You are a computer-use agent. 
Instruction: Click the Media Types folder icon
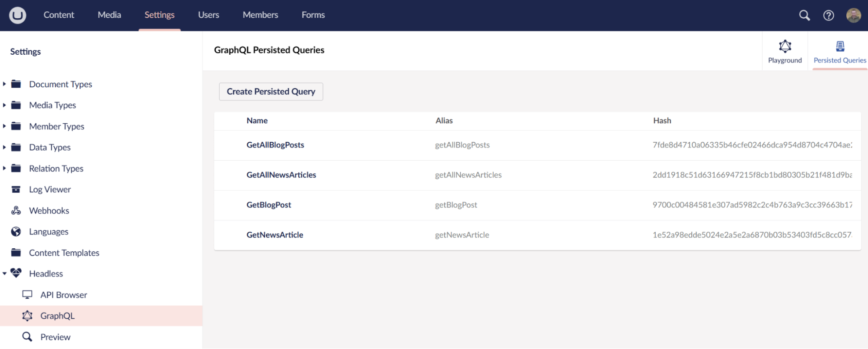pos(16,105)
